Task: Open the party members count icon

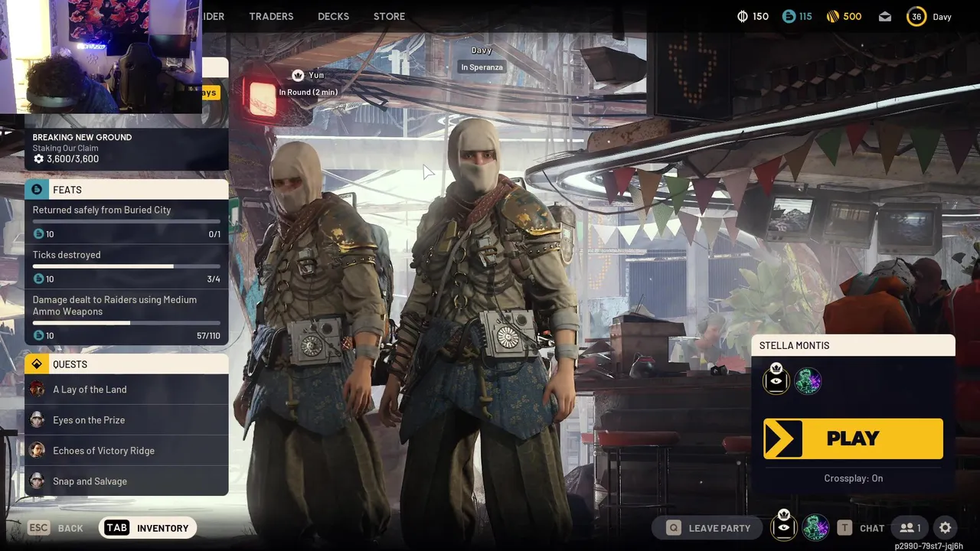Action: tap(910, 528)
